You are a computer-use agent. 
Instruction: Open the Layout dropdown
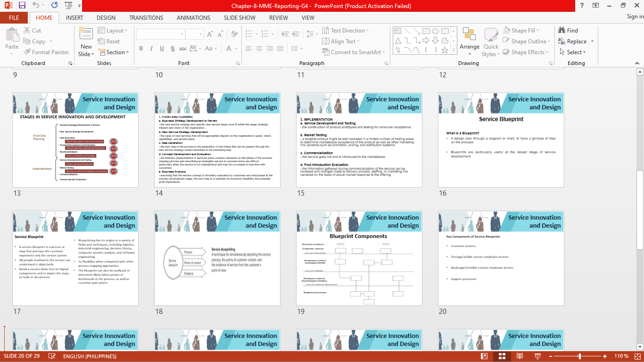click(x=113, y=30)
